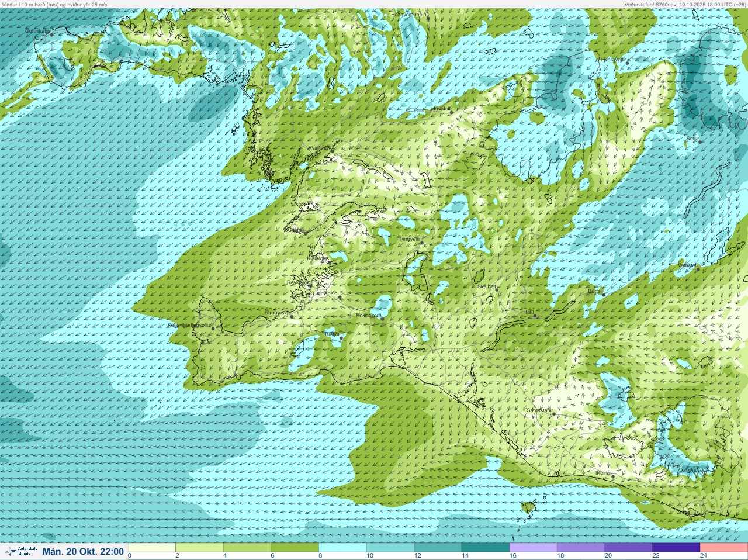Click the Búrfell station label
748x560 pixels.
tap(595, 291)
